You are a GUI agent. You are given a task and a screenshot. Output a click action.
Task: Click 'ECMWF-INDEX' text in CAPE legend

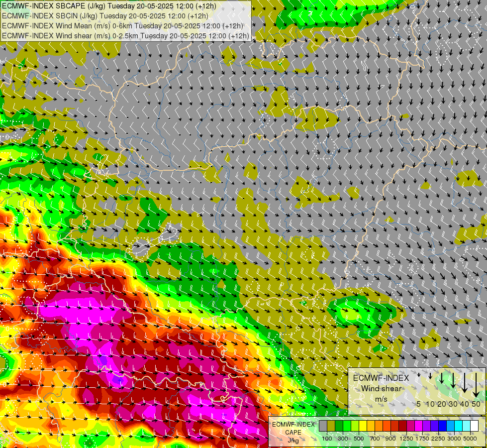[293, 425]
